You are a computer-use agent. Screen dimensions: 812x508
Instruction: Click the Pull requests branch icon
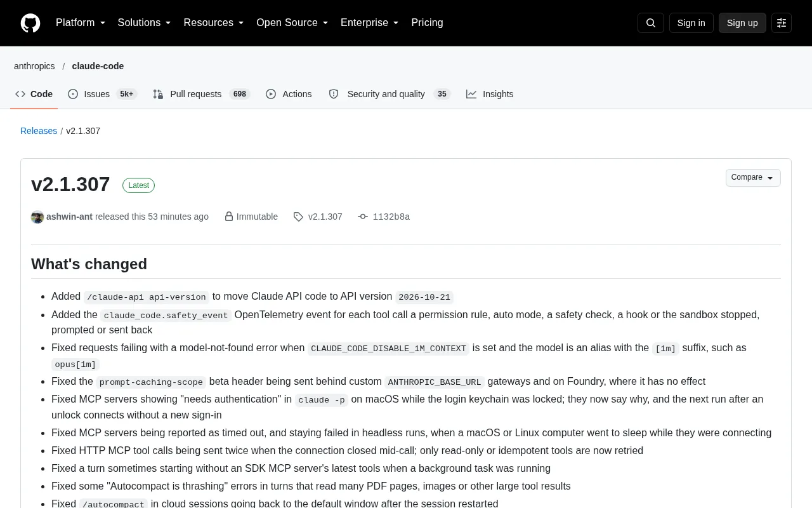point(158,94)
